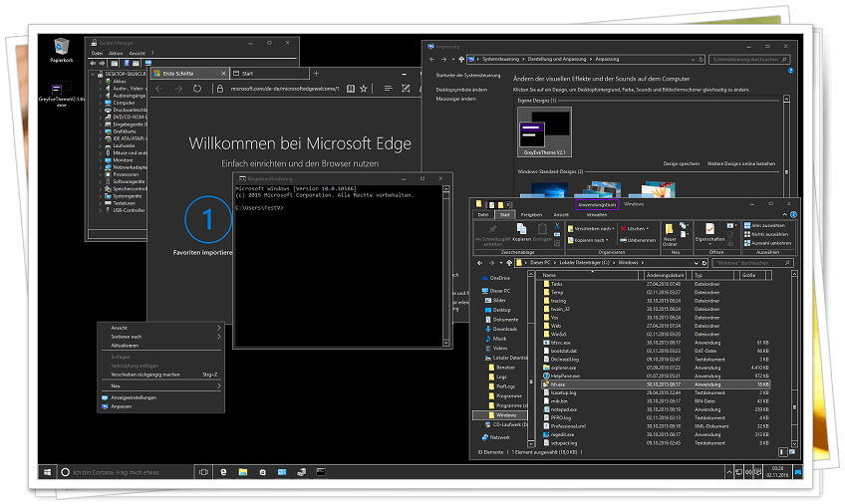Click Alles auswählen in Explorer ribbon
This screenshot has width=845, height=504.
[x=764, y=226]
